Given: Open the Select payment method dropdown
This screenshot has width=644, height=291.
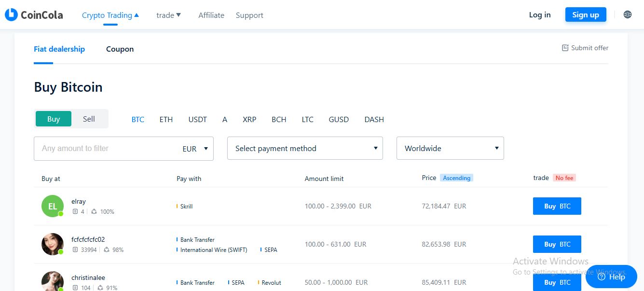Looking at the screenshot, I should point(305,148).
